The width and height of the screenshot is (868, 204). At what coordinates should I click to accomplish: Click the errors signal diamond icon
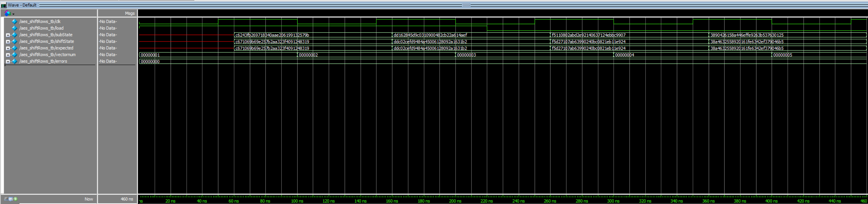coord(14,62)
